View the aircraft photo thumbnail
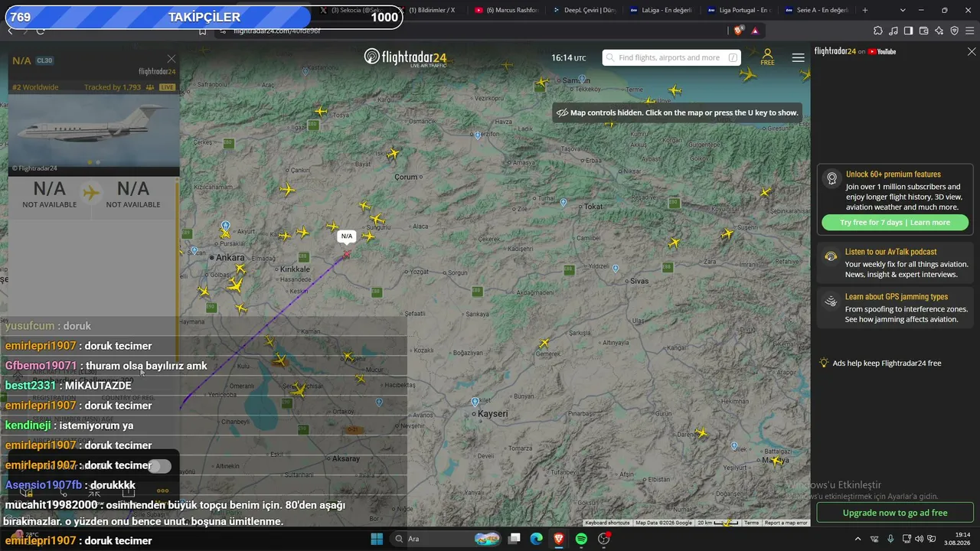The image size is (980, 551). coord(93,130)
